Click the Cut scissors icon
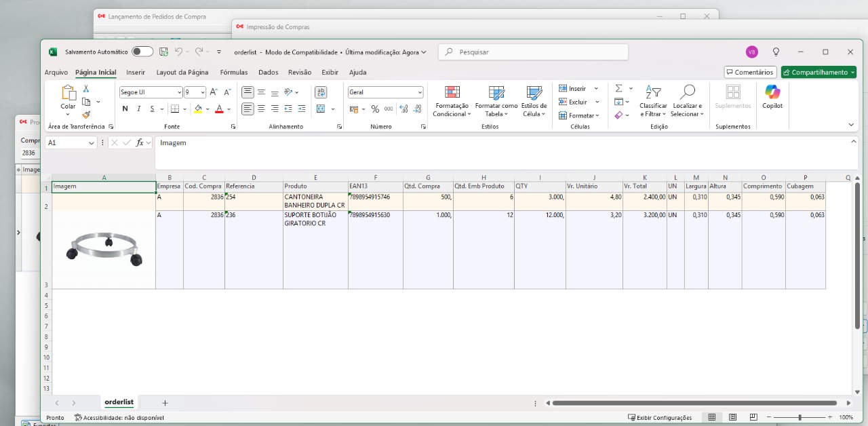The height and width of the screenshot is (426, 868). (x=86, y=89)
